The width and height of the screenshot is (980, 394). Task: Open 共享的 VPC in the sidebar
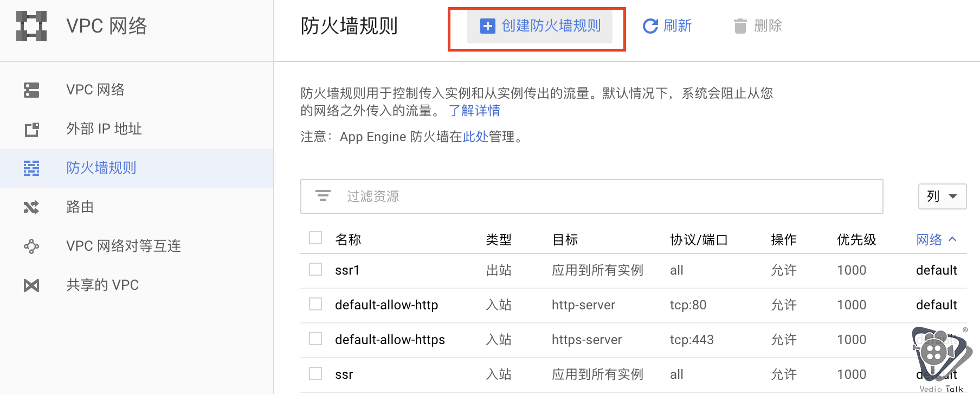pos(137,285)
